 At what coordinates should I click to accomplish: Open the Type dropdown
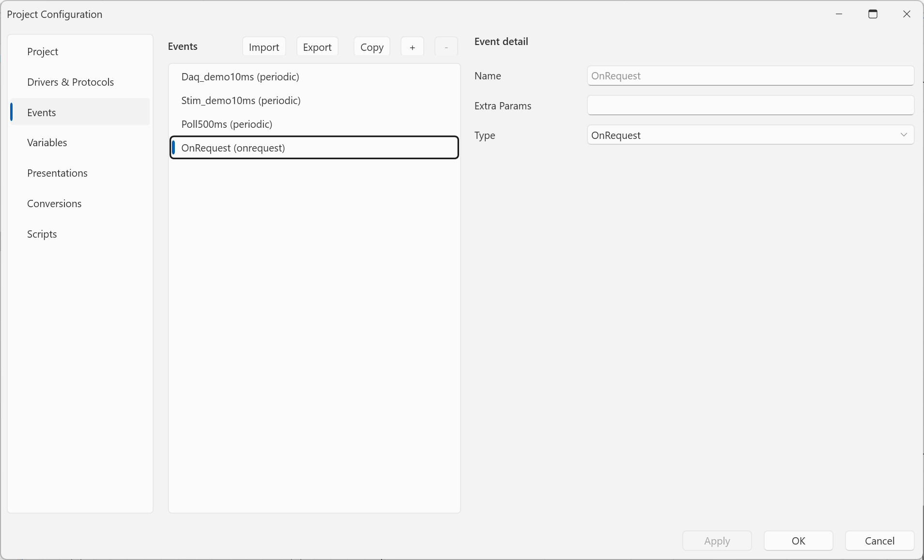(x=751, y=135)
